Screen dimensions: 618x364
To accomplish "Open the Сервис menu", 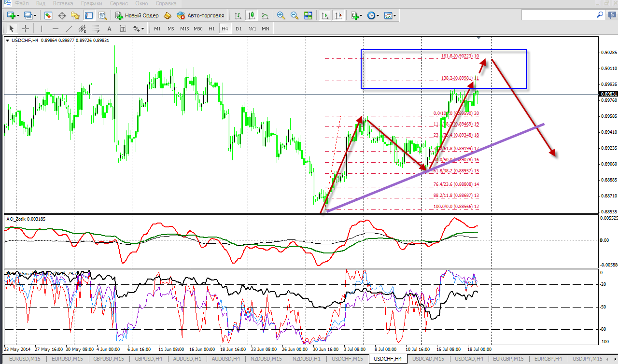I will click(x=119, y=3).
